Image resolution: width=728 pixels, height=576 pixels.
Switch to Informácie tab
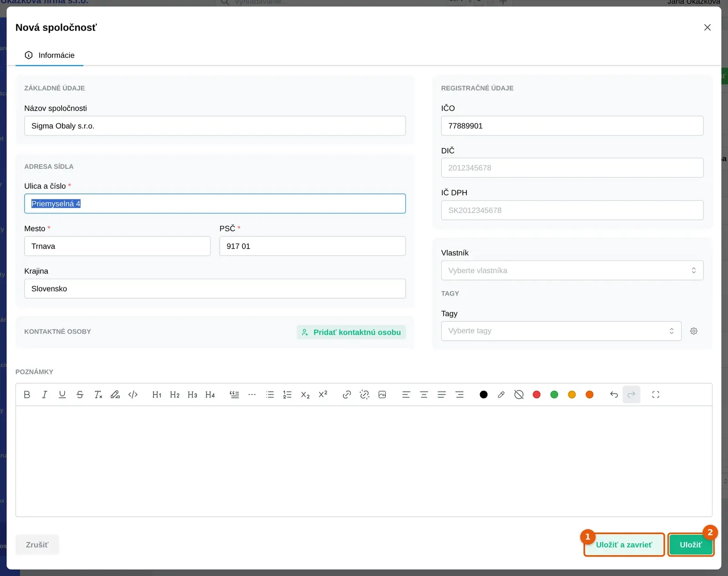[50, 55]
